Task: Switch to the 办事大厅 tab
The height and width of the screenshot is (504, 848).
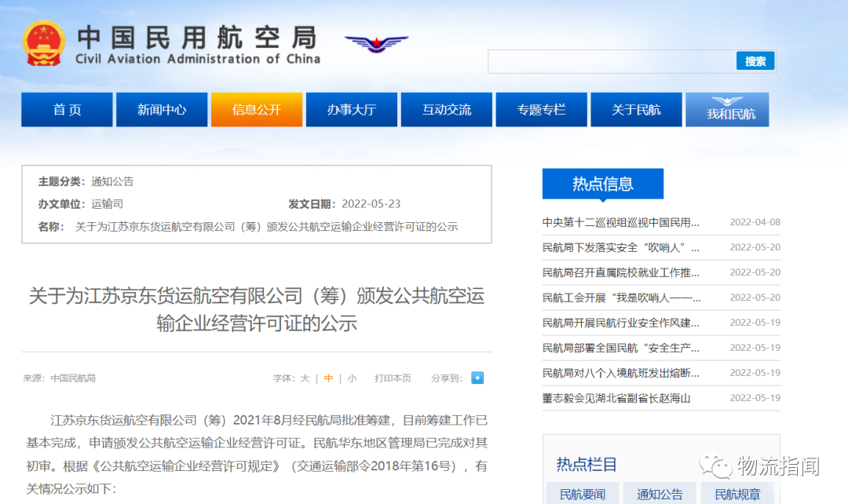Action: coord(351,109)
